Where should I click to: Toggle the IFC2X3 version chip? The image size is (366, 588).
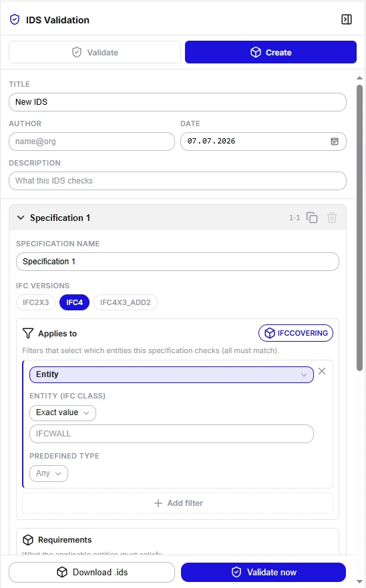pyautogui.click(x=35, y=302)
